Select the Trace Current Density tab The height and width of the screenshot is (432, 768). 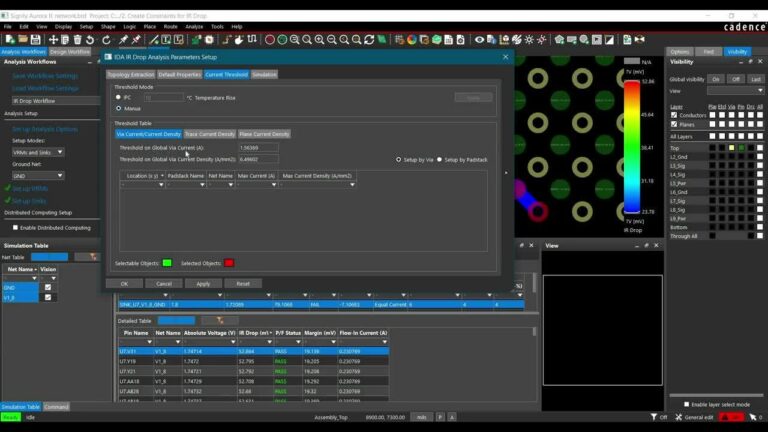[210, 134]
